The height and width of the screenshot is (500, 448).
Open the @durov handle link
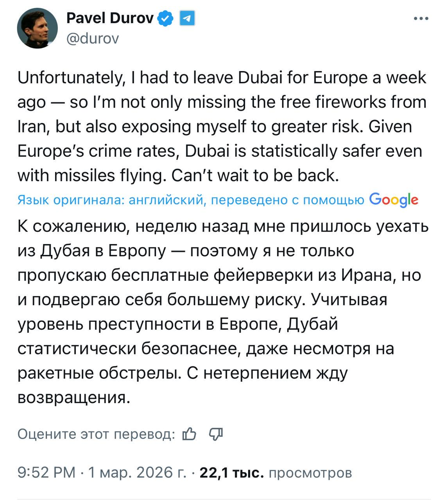pyautogui.click(x=93, y=38)
